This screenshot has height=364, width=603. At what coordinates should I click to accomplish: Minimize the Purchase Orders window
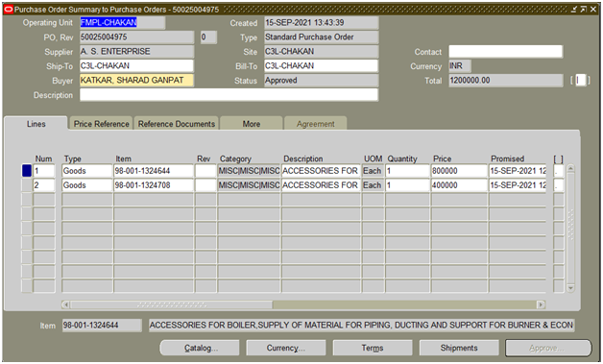coord(574,10)
